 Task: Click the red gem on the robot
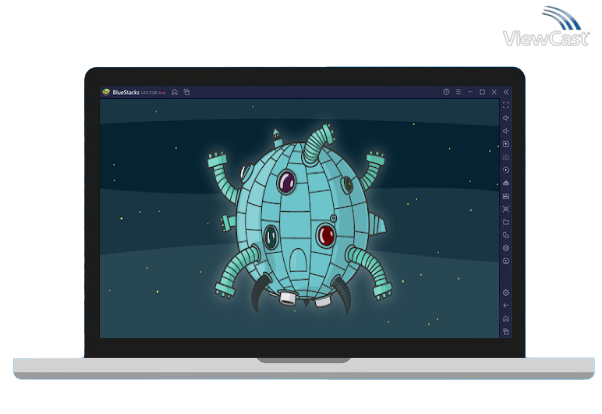pyautogui.click(x=326, y=235)
